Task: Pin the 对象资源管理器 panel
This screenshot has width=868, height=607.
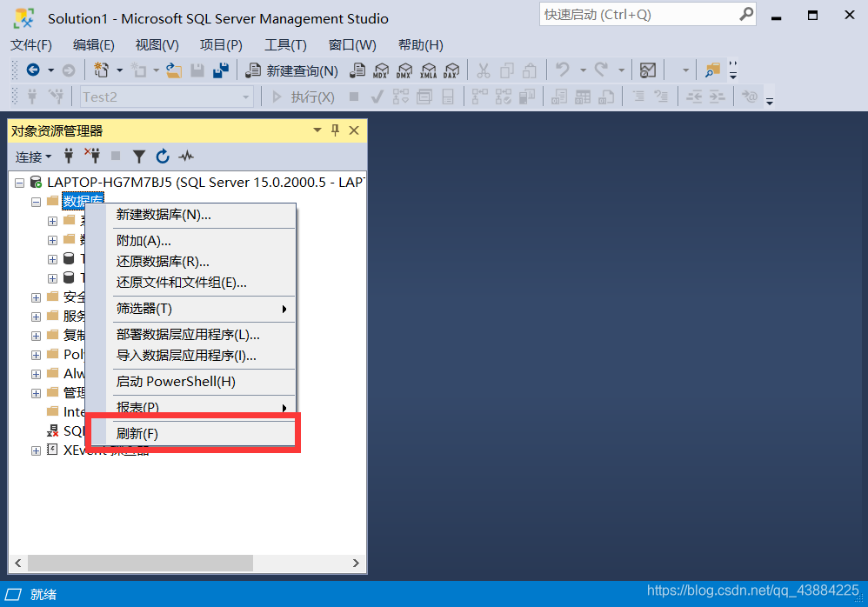Action: click(336, 130)
